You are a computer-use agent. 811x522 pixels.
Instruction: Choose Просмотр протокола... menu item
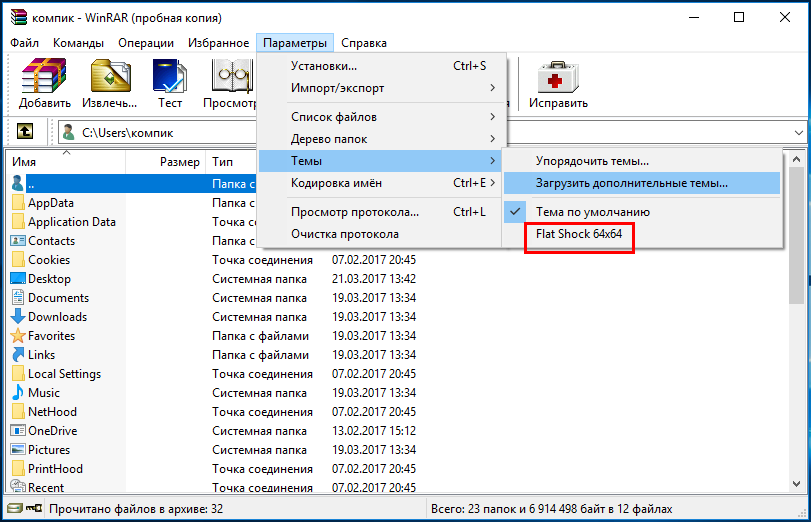click(380, 212)
